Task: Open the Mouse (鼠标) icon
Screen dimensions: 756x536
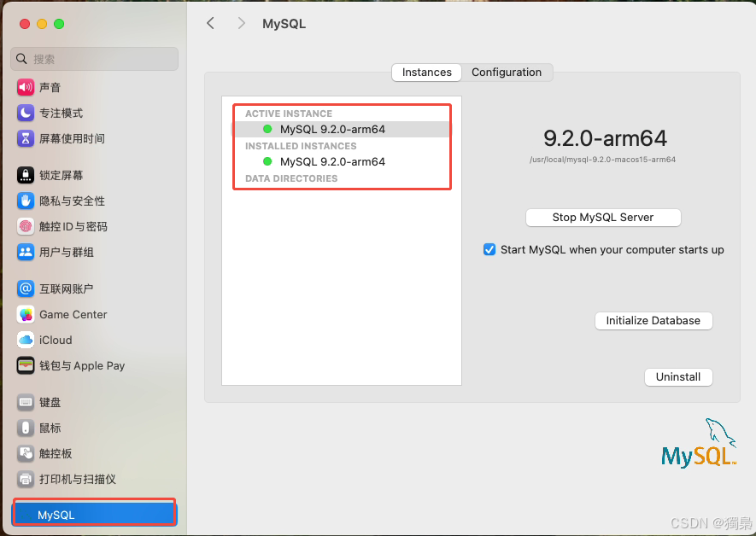Action: pos(26,428)
